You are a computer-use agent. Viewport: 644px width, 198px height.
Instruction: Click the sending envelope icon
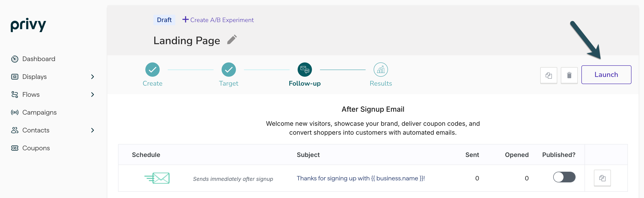tap(157, 178)
